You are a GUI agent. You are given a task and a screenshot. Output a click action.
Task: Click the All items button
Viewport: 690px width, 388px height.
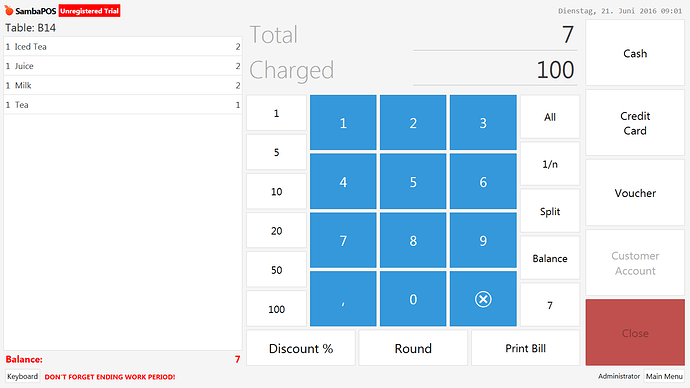click(x=550, y=117)
